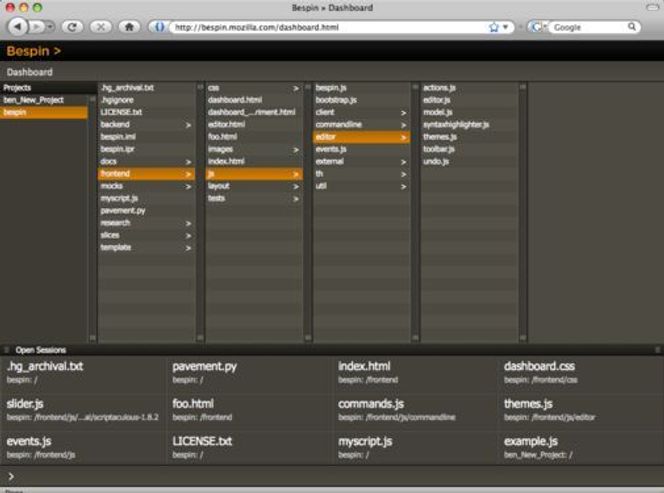The width and height of the screenshot is (664, 493).
Task: Open the .hg_archival.txt open session
Action: coord(83,373)
